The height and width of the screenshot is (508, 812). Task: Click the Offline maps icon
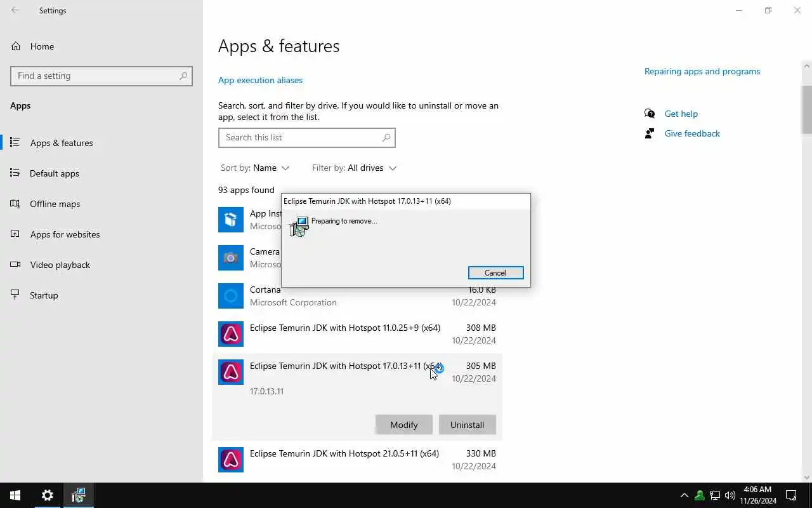coord(15,203)
